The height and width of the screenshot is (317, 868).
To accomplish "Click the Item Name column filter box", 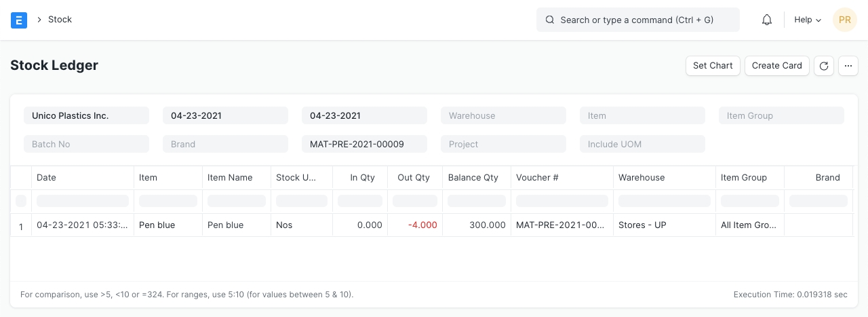I will click(236, 201).
